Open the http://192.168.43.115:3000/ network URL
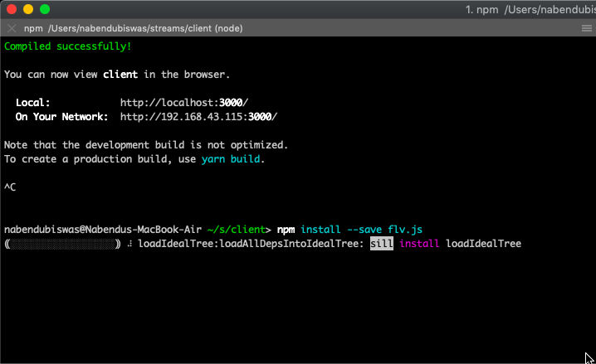This screenshot has width=596, height=364. pos(198,117)
